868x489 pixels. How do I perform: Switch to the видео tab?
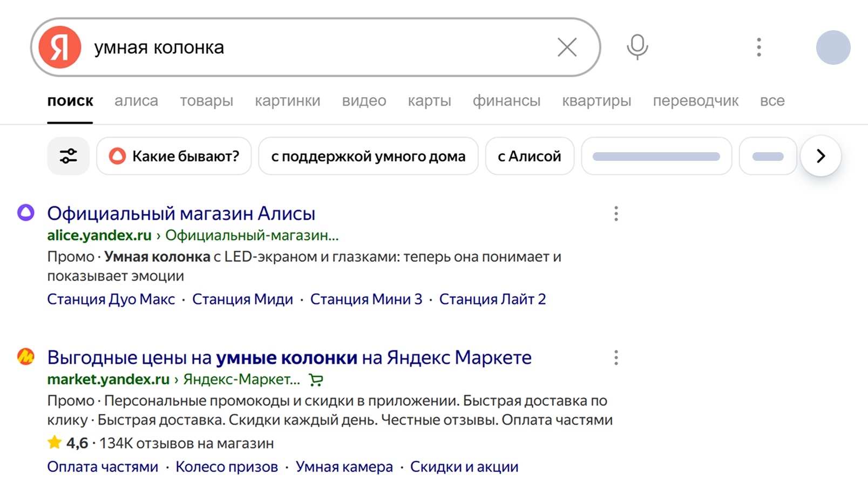364,100
